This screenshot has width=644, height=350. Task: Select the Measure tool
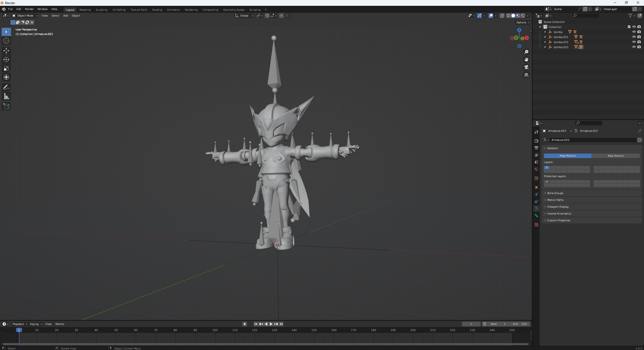click(x=6, y=96)
